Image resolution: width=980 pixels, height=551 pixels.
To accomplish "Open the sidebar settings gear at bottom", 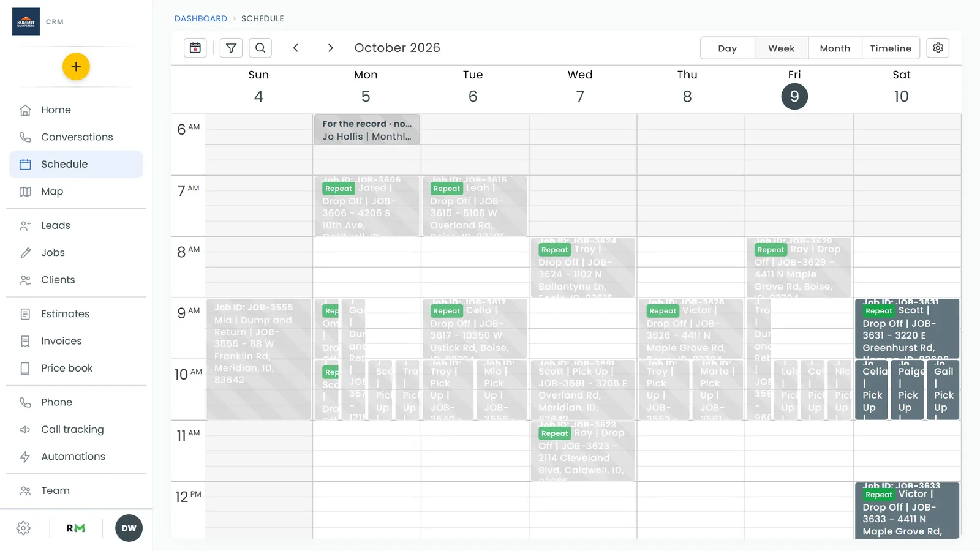I will tap(23, 528).
